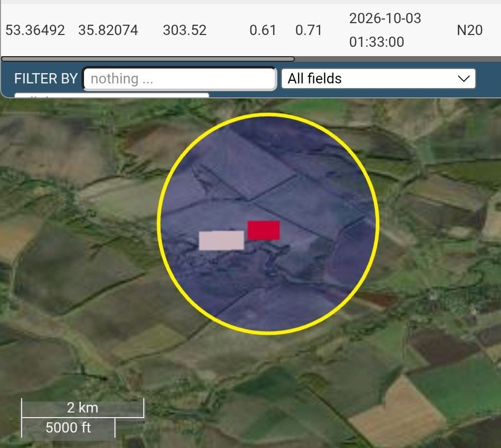Select the table cell 0.61
Screen dimensions: 501x448
point(263,30)
